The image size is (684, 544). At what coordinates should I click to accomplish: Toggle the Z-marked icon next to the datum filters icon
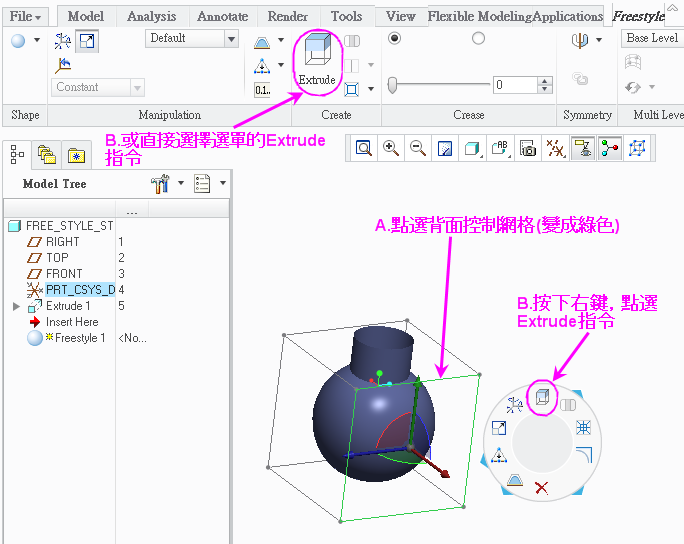click(x=582, y=148)
